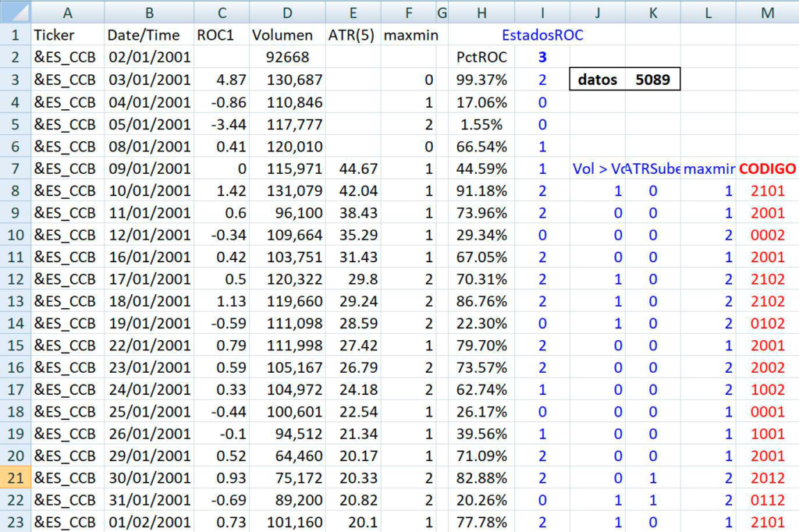799x532 pixels.
Task: Select ROC1 value -3.44
Action: (222, 124)
